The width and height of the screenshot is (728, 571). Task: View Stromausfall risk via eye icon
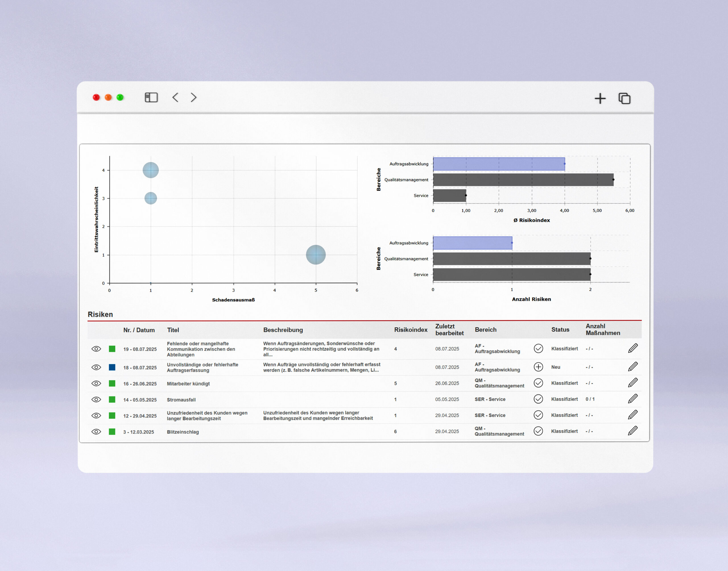click(x=96, y=399)
